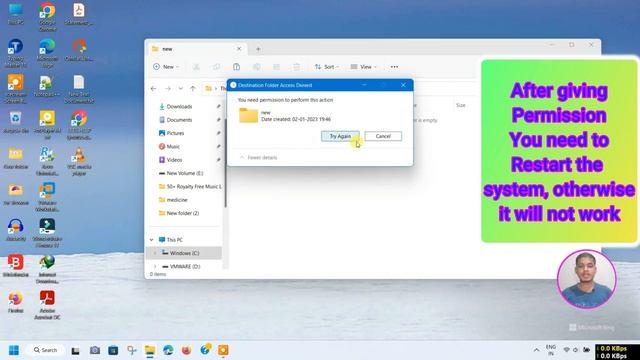Click the Copy icon in Explorer toolbar
The height and width of the screenshot is (360, 640).
click(x=216, y=67)
